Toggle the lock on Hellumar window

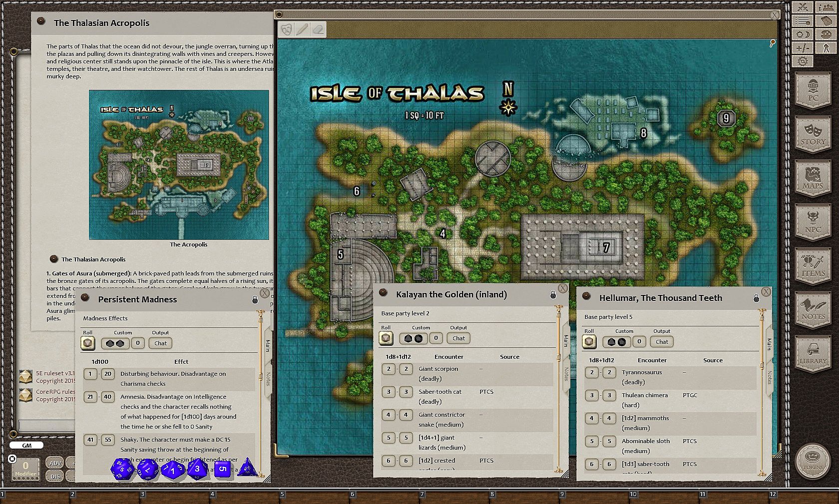coord(756,298)
